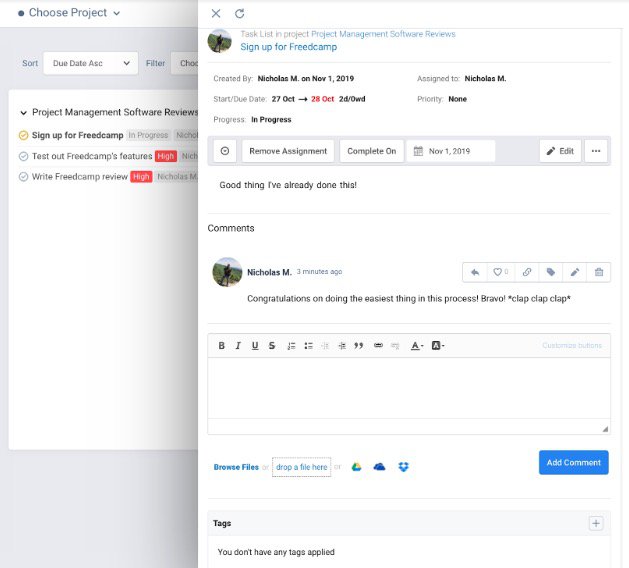Decrease indent in comment editor
Viewport: 629px width, 568px height.
pos(325,346)
